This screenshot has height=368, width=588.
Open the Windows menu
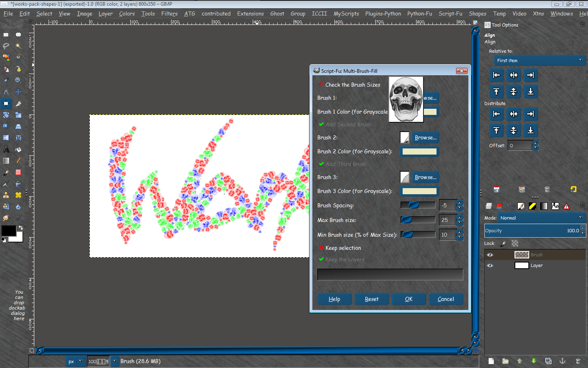[561, 13]
